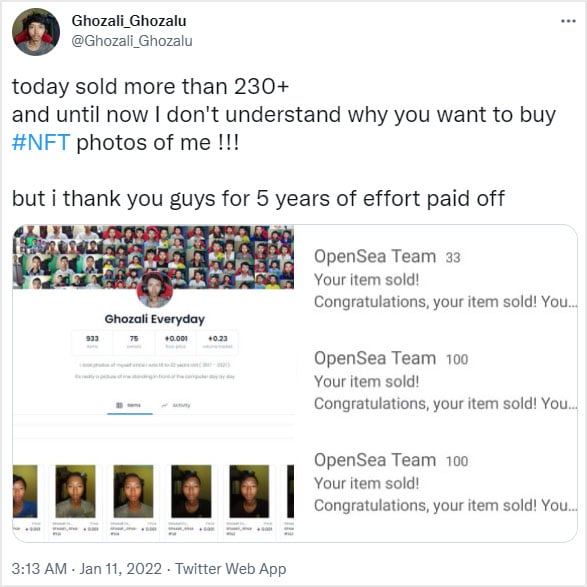Image resolution: width=587 pixels, height=587 pixels.
Task: Open the three-dot more options menu
Action: (568, 21)
